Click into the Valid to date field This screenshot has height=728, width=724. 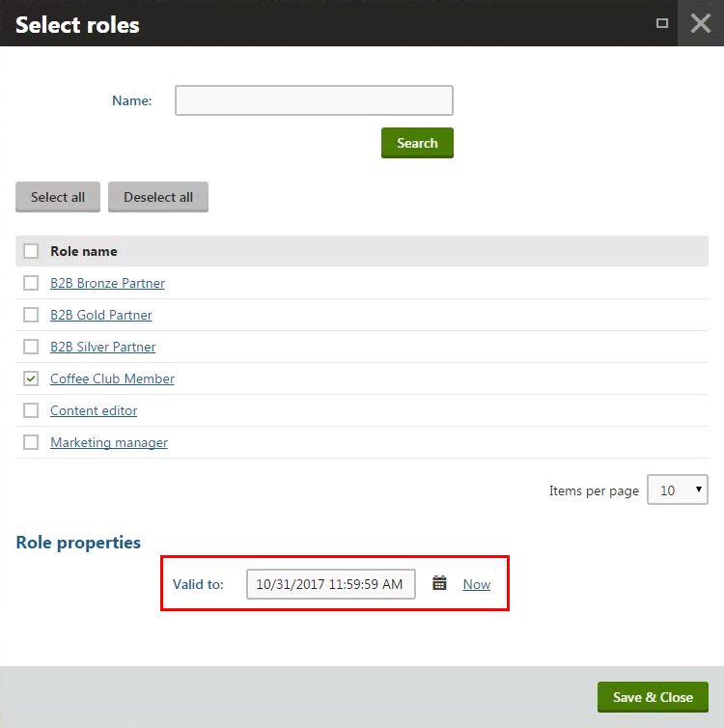click(331, 584)
